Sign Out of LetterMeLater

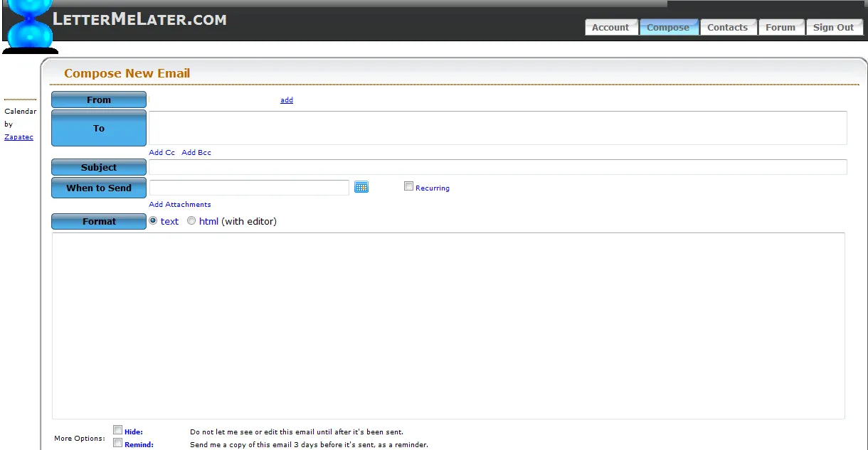click(833, 27)
